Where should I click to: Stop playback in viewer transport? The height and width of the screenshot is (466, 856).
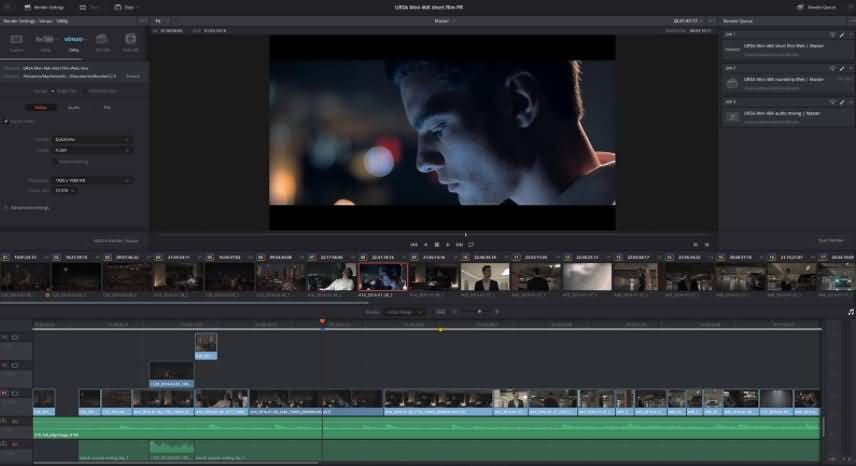tap(437, 245)
